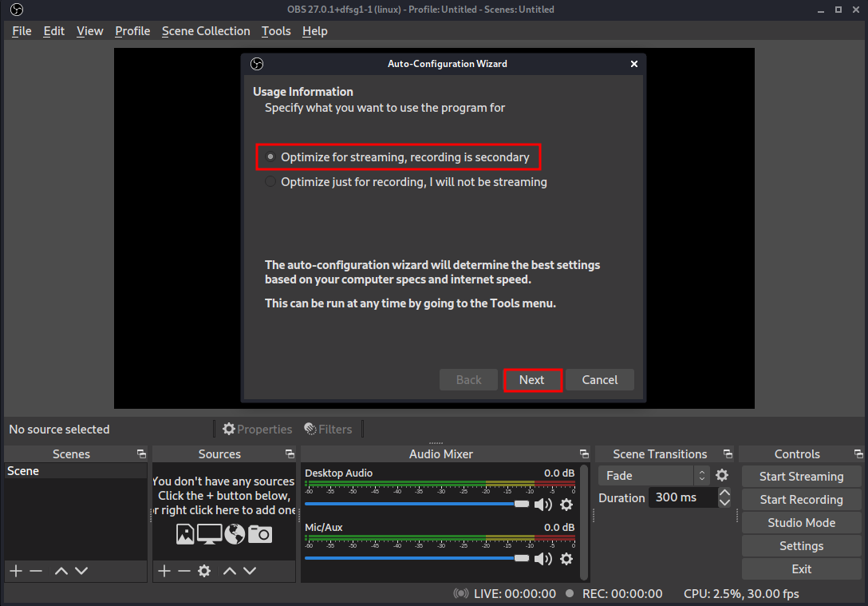Pop out the Scenes dock
The height and width of the screenshot is (606, 868).
pyautogui.click(x=142, y=454)
